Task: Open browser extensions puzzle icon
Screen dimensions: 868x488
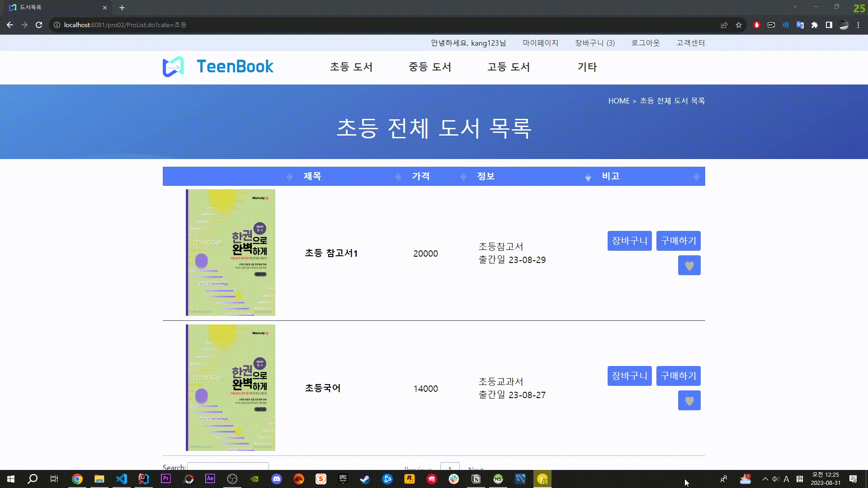Action: pos(815,25)
